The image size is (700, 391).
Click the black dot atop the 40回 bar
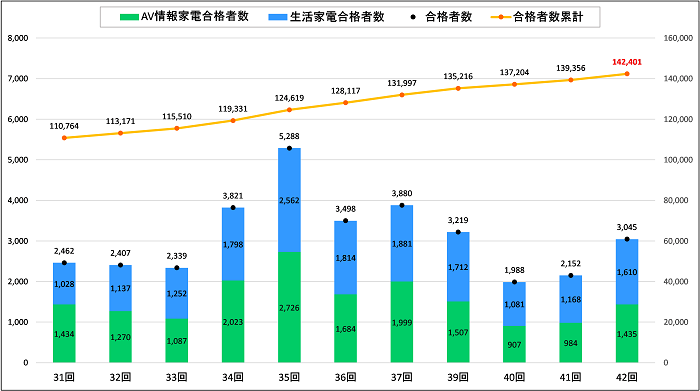pyautogui.click(x=514, y=282)
